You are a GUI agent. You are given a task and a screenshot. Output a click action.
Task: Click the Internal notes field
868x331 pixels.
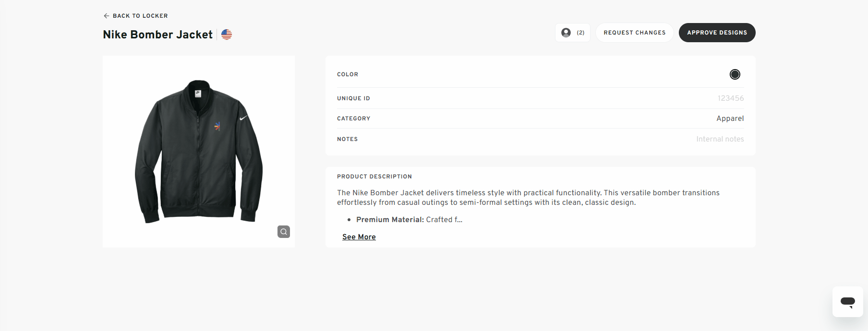(720, 139)
